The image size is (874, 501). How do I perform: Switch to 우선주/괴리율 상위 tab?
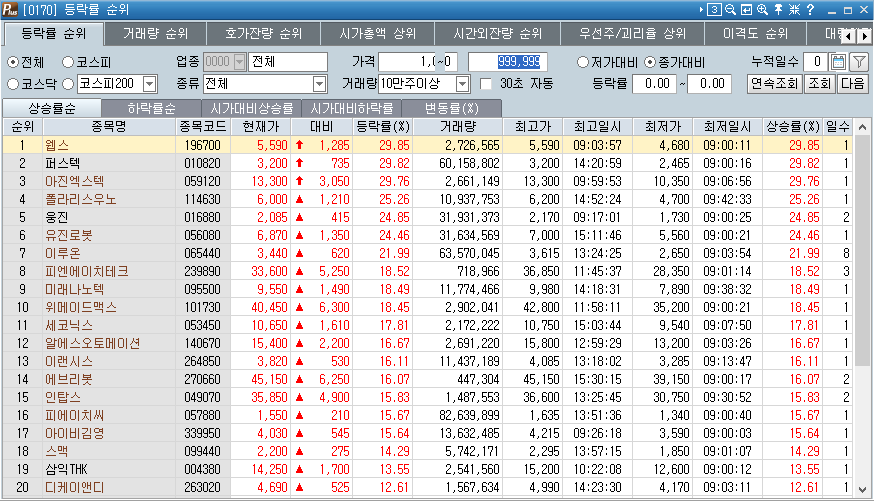pos(633,34)
